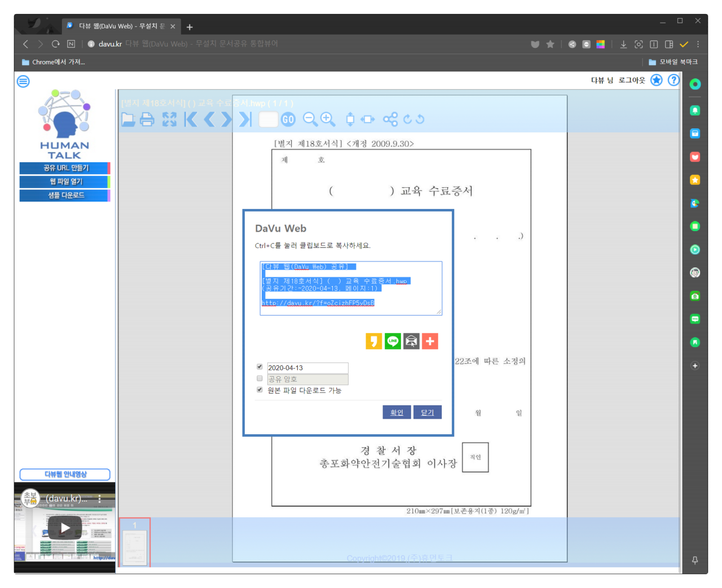The width and height of the screenshot is (722, 588).
Task: Open the Chrome에서 가져... bookmarks folder
Action: pos(53,62)
